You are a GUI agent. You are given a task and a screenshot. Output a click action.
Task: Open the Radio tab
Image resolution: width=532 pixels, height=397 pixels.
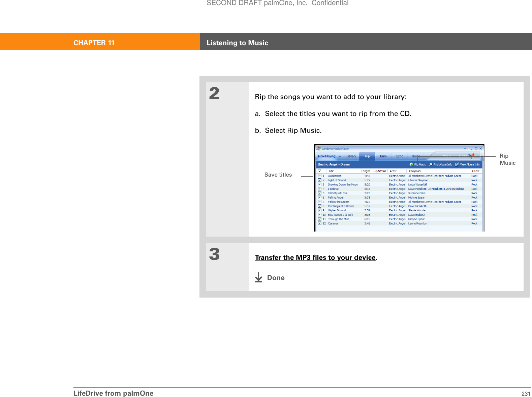(x=463, y=156)
